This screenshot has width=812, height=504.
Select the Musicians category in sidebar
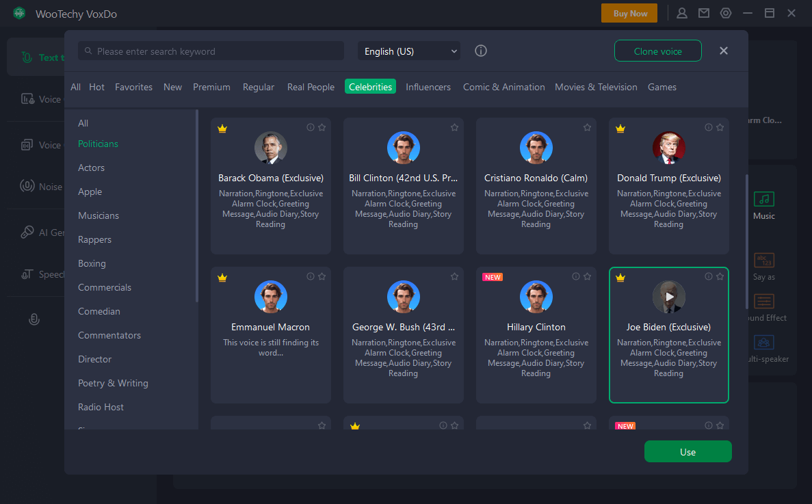tap(99, 215)
